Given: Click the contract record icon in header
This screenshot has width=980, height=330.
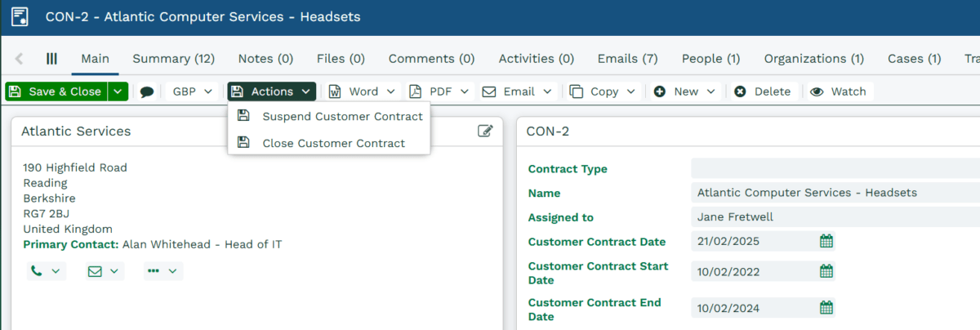Looking at the screenshot, I should coord(20,16).
